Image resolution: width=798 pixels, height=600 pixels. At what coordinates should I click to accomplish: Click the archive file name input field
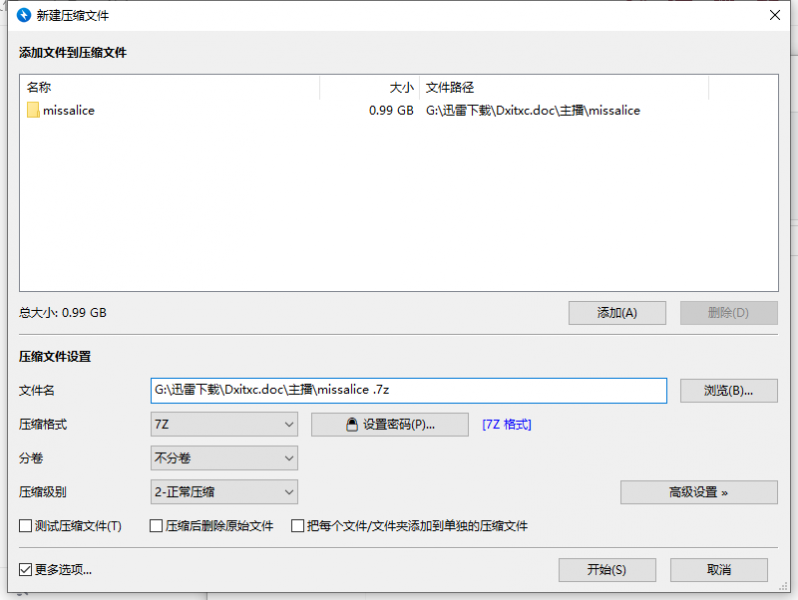(408, 390)
